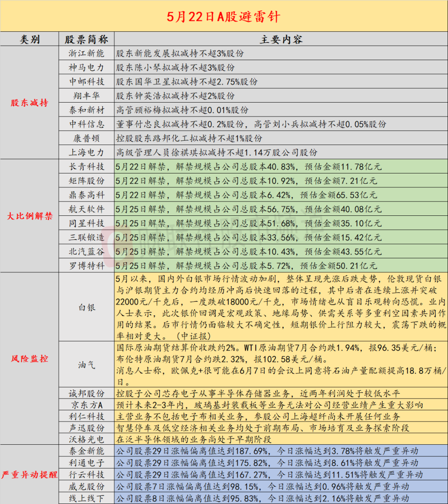Click text 股东陈小琴拟减持不超3%股份
Viewport: 448px width, 504px height.
click(175, 68)
